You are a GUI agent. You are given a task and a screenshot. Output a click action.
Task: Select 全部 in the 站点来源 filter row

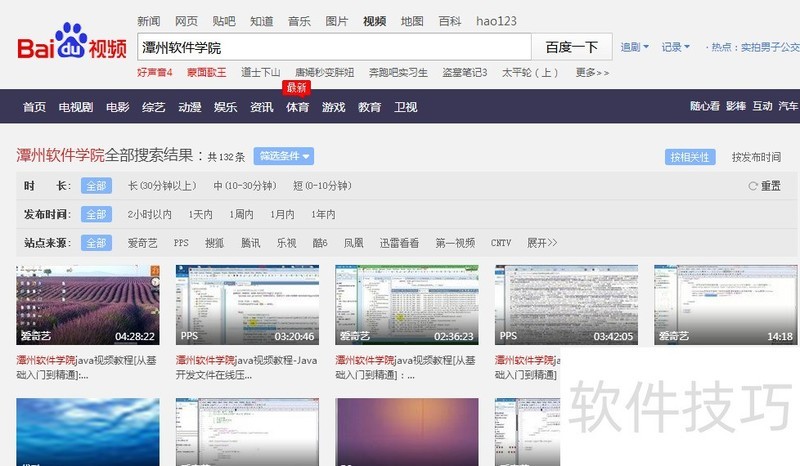click(96, 243)
